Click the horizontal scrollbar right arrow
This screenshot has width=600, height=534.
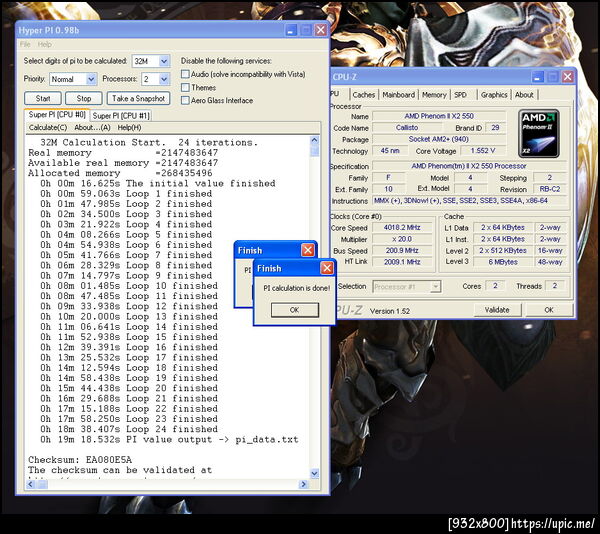(x=303, y=484)
